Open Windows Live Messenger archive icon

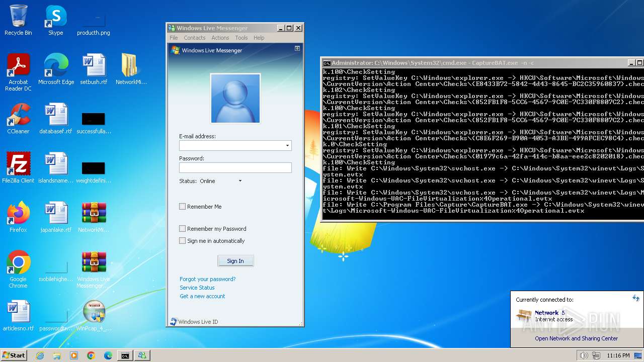coord(94,269)
